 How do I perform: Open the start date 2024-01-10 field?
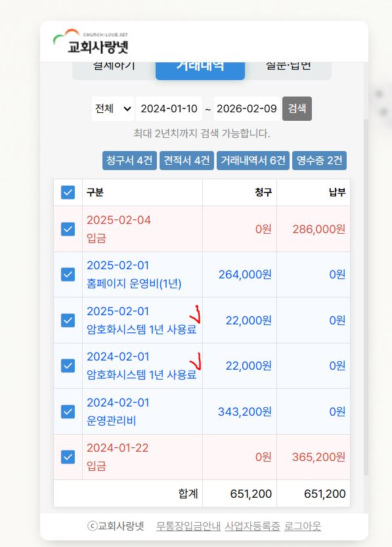[169, 108]
